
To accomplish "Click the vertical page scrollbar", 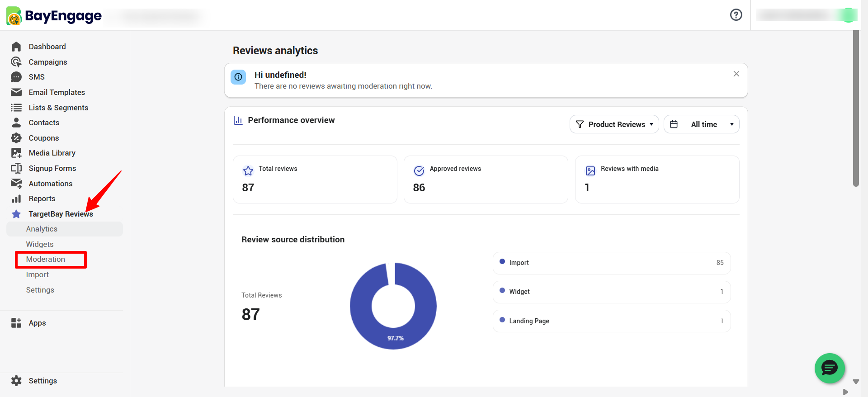I will tap(856, 109).
